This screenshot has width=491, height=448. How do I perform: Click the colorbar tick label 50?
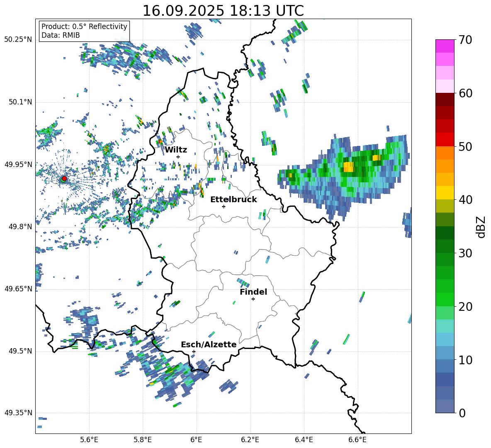(465, 146)
